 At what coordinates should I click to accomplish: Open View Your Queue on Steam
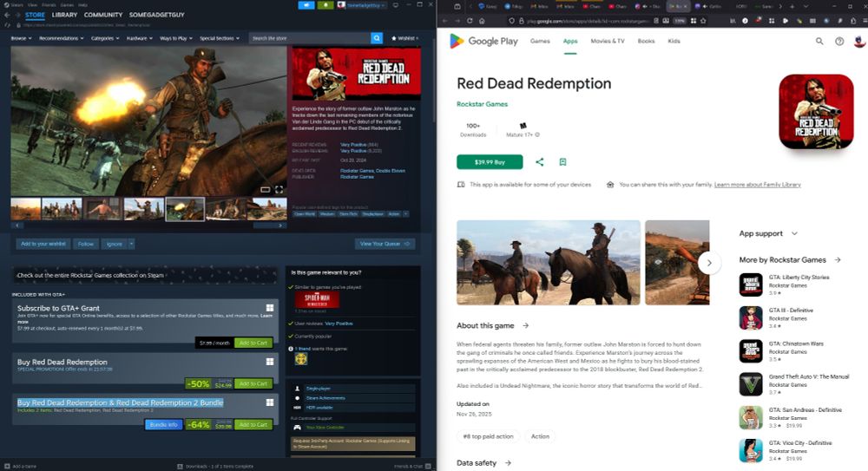385,244
